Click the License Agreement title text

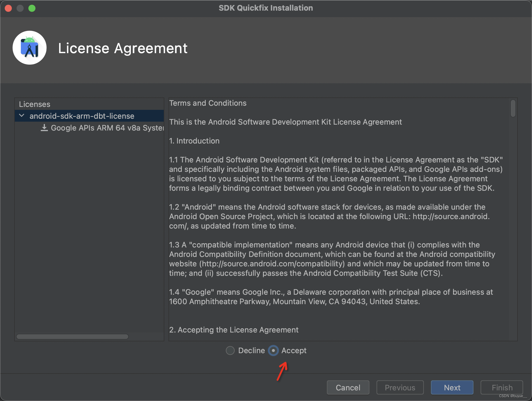pos(123,48)
